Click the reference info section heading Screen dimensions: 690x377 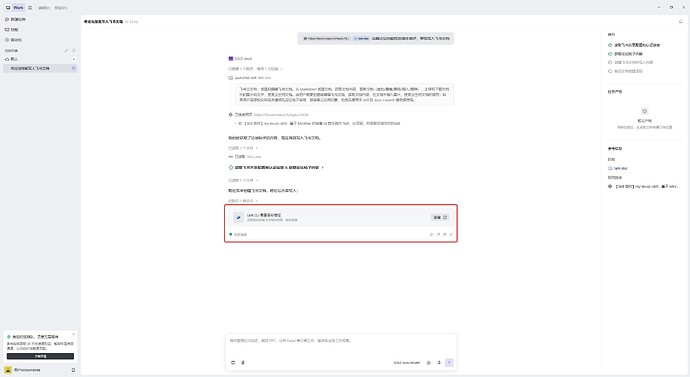(615, 149)
